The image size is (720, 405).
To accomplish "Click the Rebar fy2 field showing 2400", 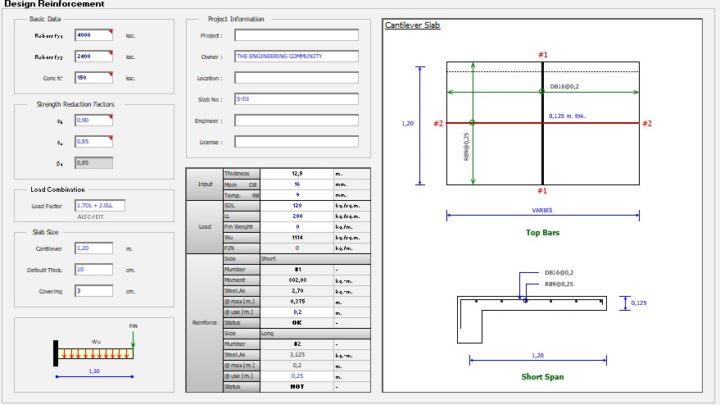I will point(94,56).
